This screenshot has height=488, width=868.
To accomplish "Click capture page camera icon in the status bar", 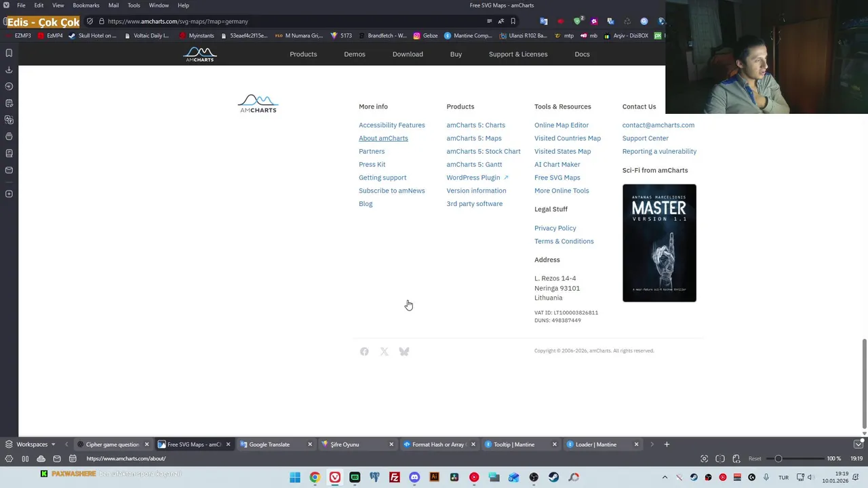I will point(704,459).
